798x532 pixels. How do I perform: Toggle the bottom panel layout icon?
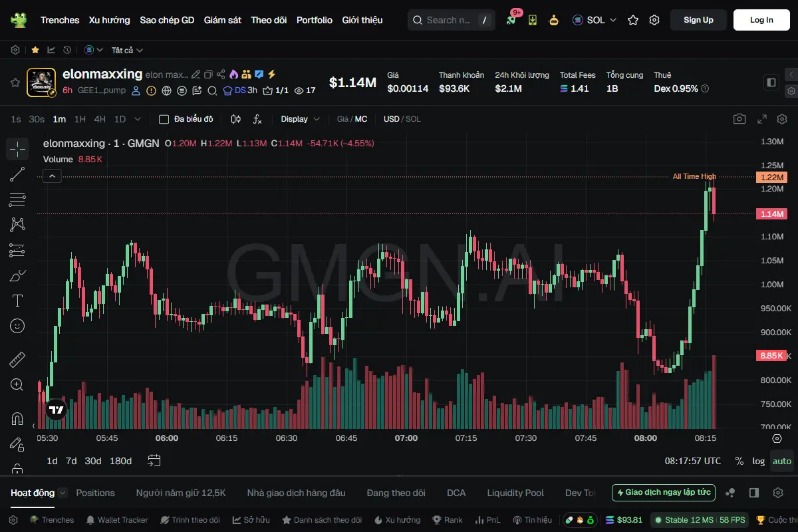click(x=754, y=493)
